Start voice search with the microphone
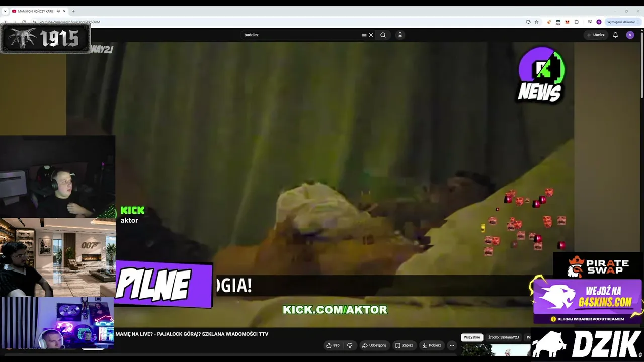The width and height of the screenshot is (644, 362). 400,35
